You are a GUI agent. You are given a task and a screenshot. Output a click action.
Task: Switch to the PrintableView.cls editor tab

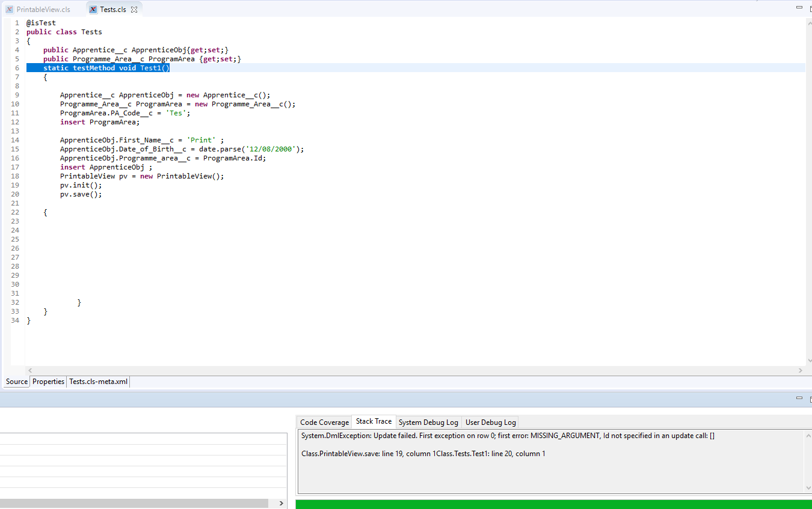pyautogui.click(x=43, y=10)
